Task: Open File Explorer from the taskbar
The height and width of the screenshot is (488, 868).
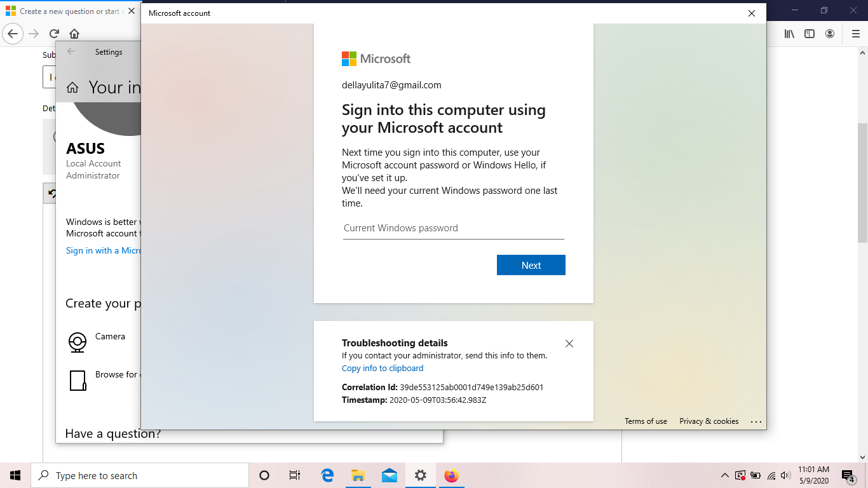Action: pos(358,475)
